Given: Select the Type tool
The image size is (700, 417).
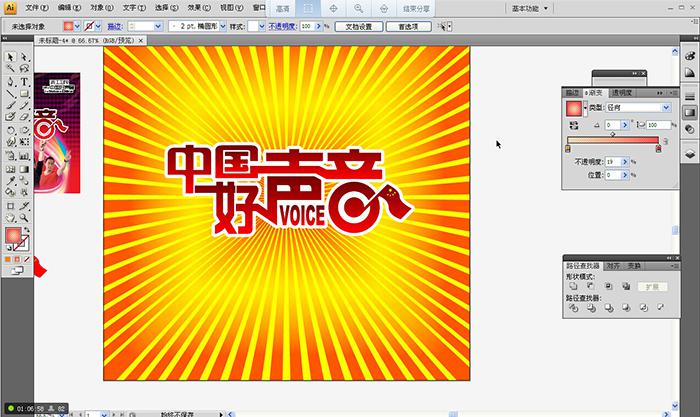Looking at the screenshot, I should [24, 82].
